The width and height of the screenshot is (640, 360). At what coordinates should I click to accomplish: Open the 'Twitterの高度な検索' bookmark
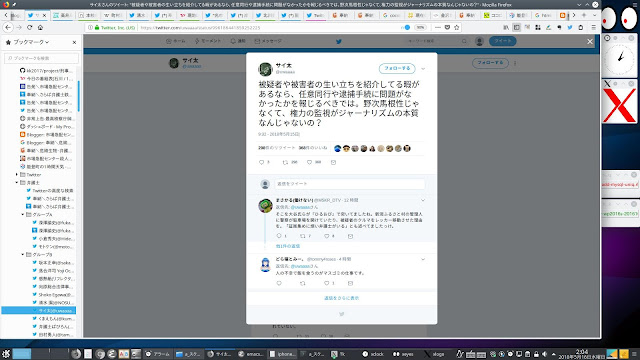50,191
